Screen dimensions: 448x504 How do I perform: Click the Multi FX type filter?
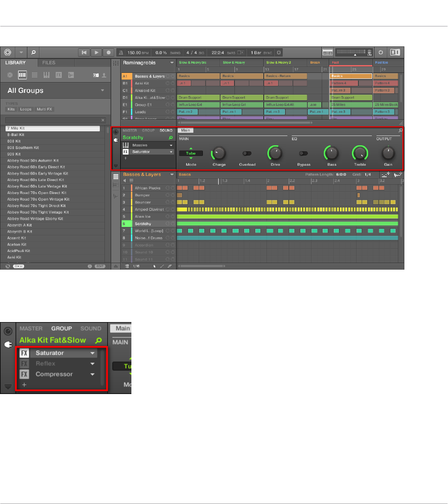45,109
